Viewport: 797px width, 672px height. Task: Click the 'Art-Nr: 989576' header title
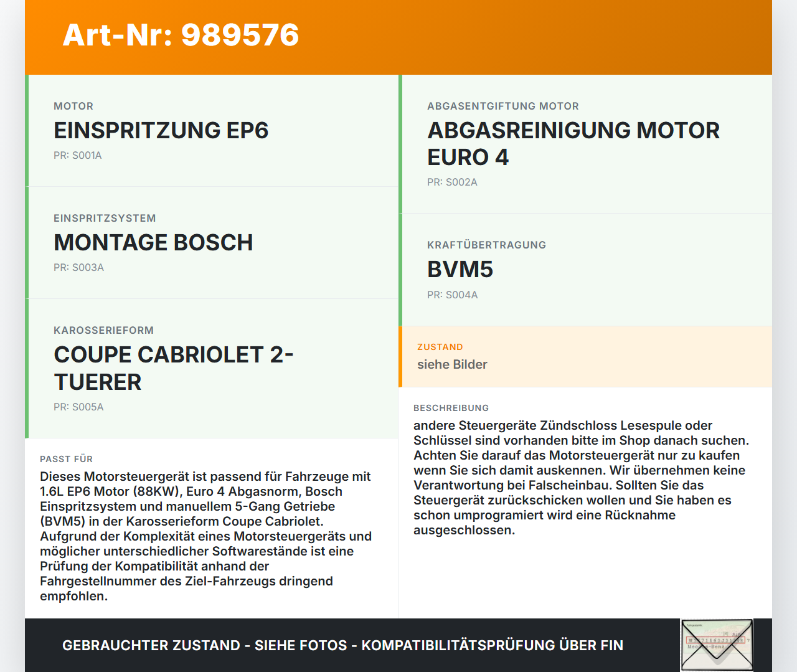(181, 35)
